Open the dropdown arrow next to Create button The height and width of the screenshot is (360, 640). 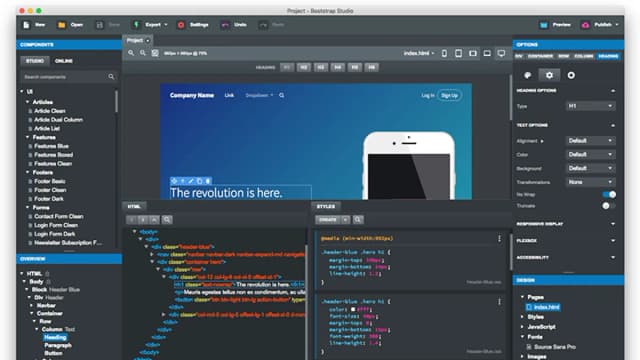345,220
